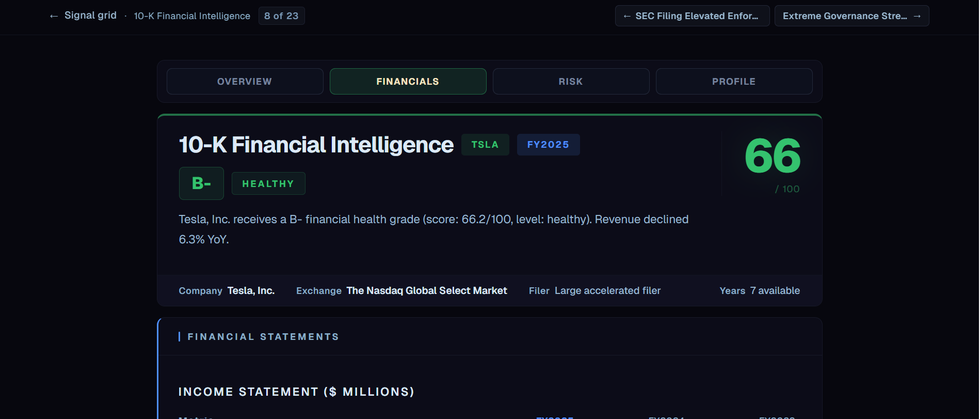This screenshot has width=980, height=419.
Task: Open the Risk tab
Action: 571,82
